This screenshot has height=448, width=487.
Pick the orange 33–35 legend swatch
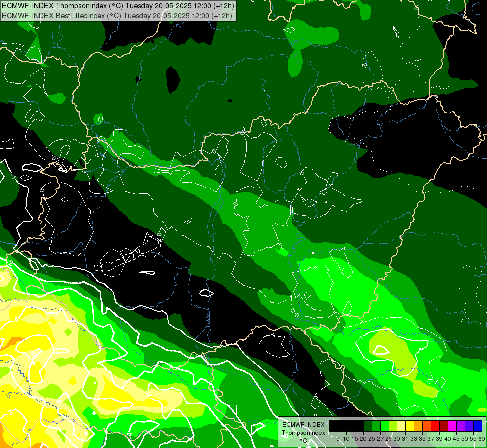(418, 426)
